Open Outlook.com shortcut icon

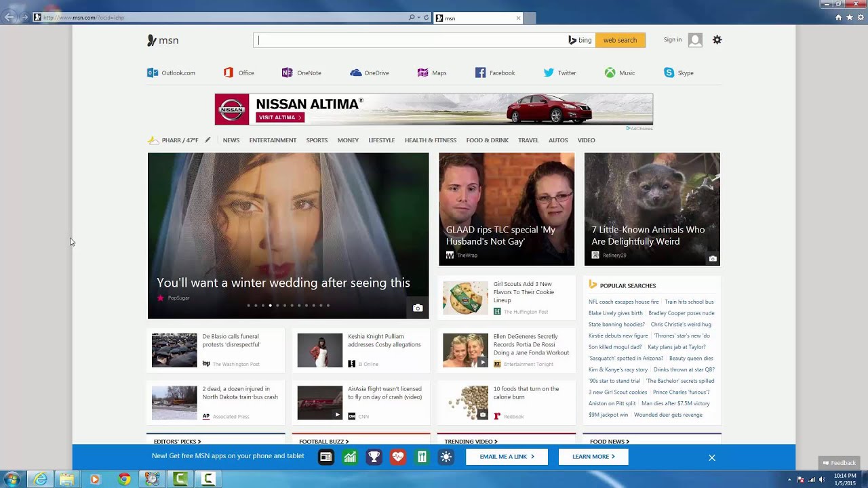pyautogui.click(x=153, y=73)
